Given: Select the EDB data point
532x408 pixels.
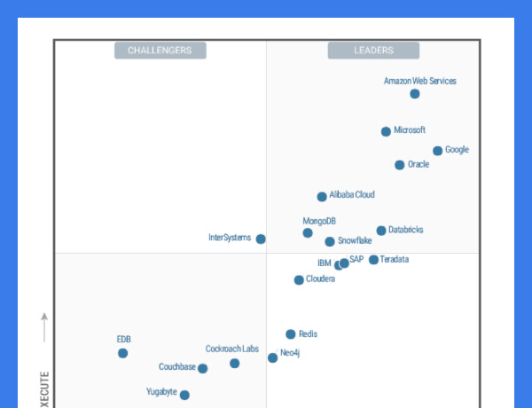Looking at the screenshot, I should pos(122,353).
